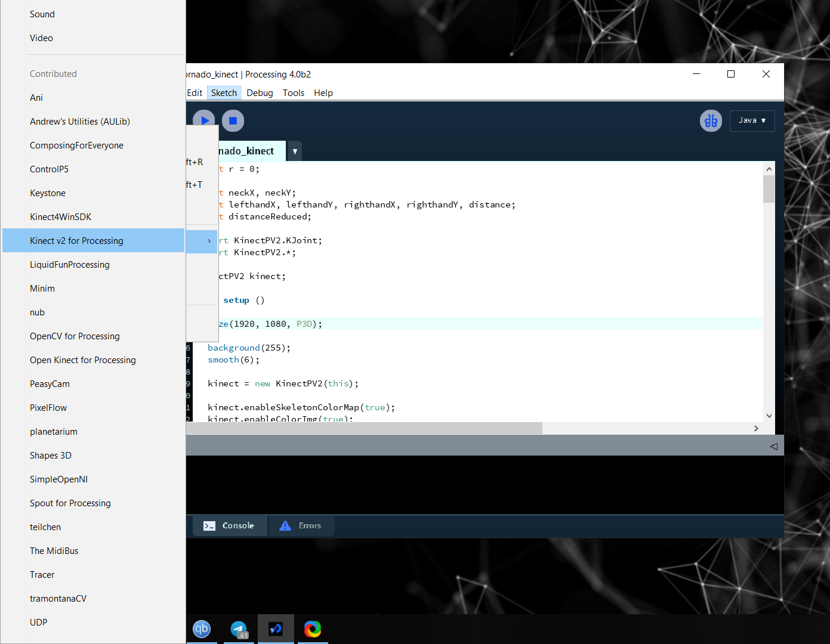Import The MidiBus library
This screenshot has width=830, height=644.
[94, 551]
